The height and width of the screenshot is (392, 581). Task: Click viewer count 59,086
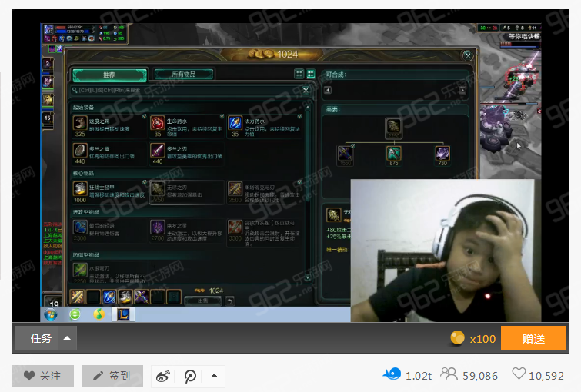(x=469, y=375)
